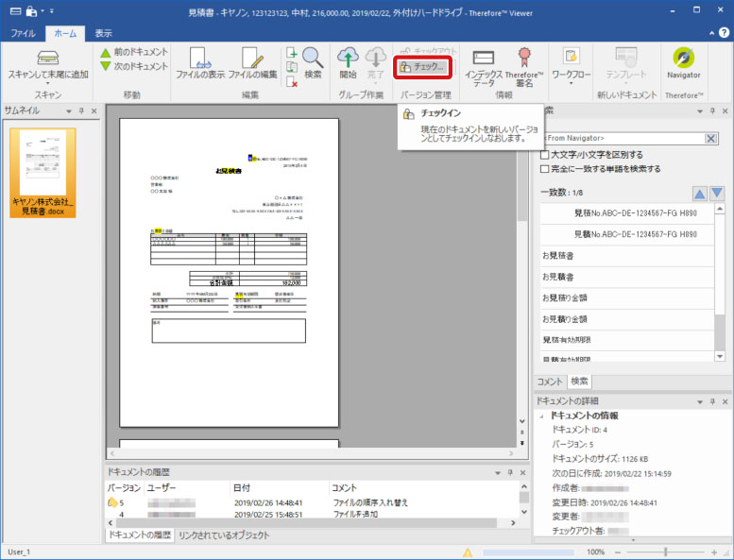Switch to the 表示 ribbon tab
The image size is (734, 560).
(103, 33)
